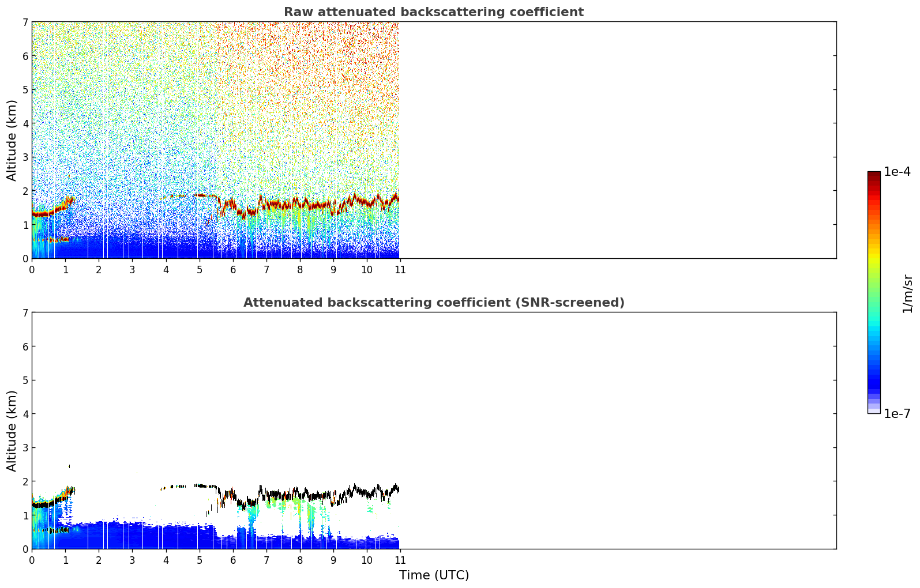Click time tick '10' on the SNR-screened plot
The width and height of the screenshot is (920, 588).
367,560
